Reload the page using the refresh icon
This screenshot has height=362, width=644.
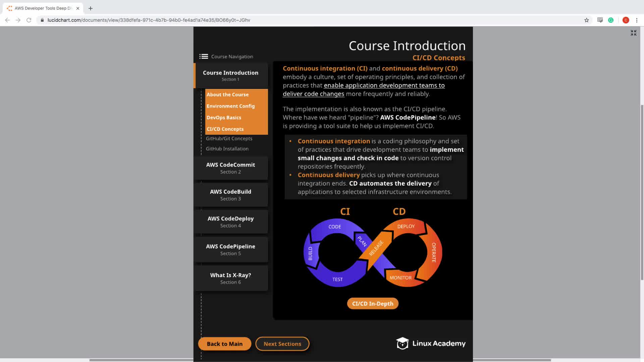29,20
